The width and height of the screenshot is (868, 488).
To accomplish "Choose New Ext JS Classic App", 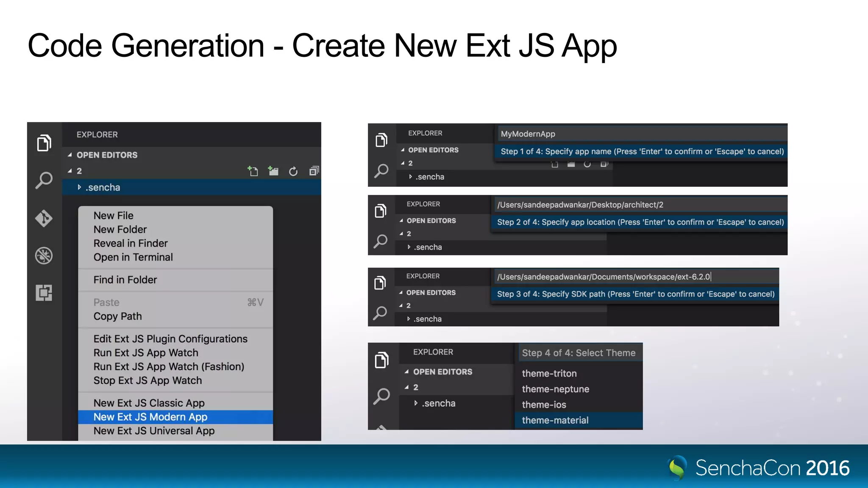I will point(175,403).
